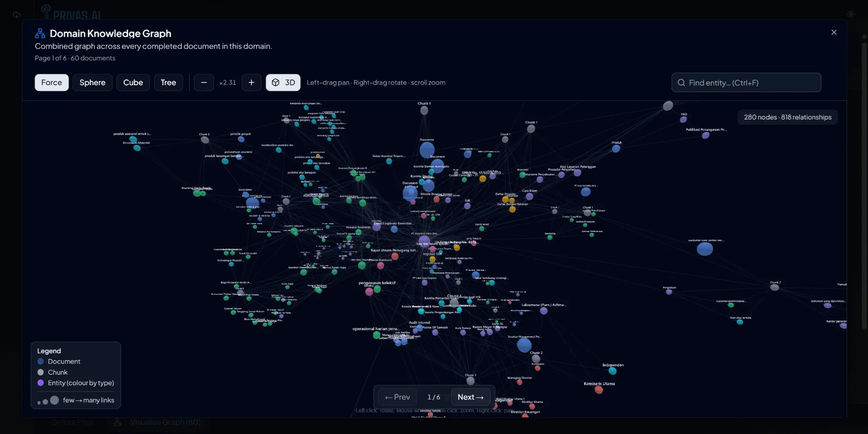Click the 'Page 1 of 6 · 60 documents' text
Screen dimensions: 868x434
pyautogui.click(x=75, y=58)
